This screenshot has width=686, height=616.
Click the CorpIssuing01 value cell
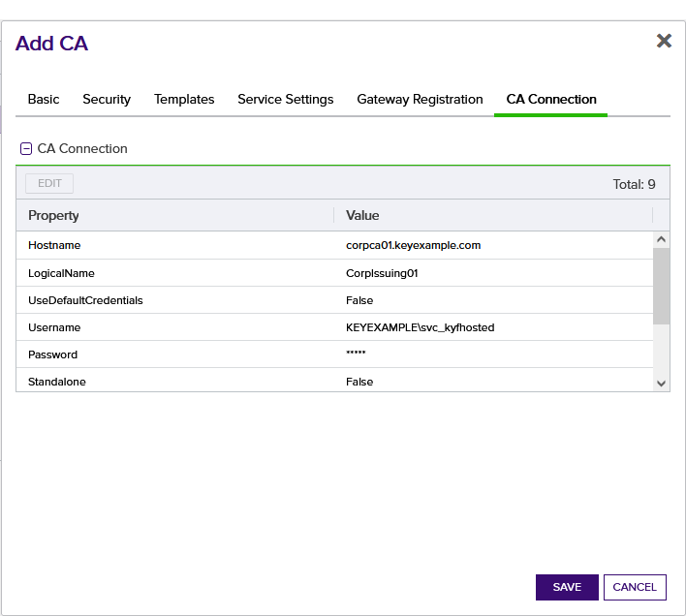(x=382, y=273)
